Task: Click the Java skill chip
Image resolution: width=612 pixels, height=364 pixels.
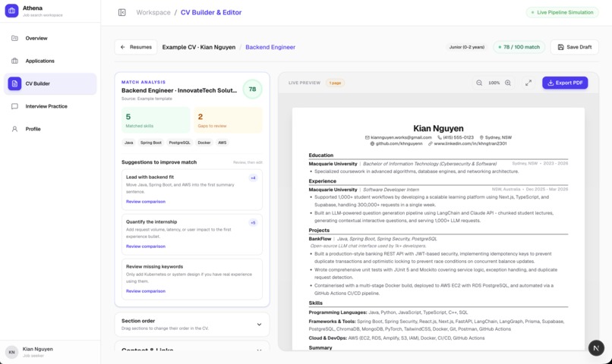Action: [x=129, y=143]
